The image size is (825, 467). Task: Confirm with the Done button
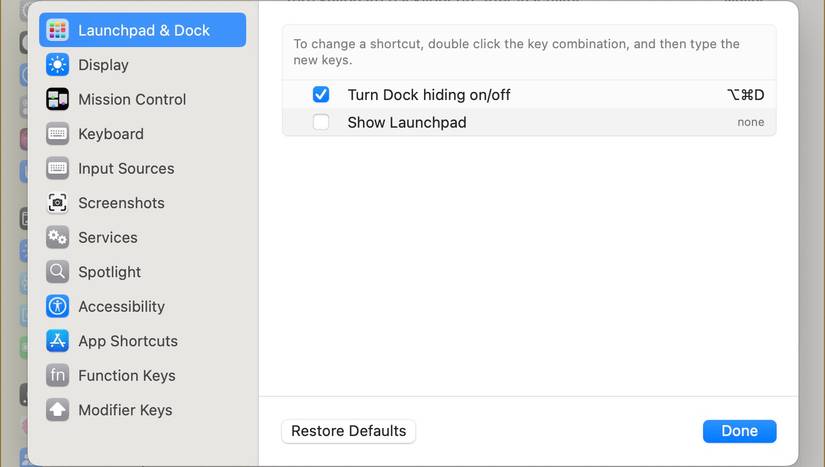pyautogui.click(x=739, y=431)
